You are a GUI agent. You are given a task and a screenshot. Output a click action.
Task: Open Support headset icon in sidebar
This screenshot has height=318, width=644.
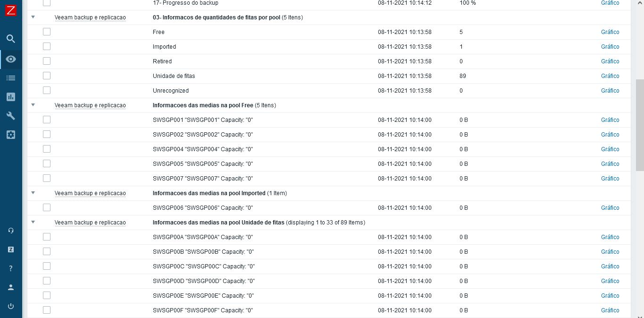pyautogui.click(x=11, y=231)
